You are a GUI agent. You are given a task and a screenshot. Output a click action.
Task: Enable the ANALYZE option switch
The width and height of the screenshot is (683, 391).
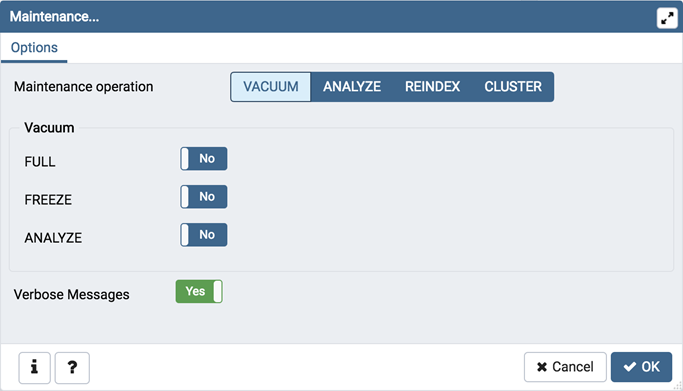point(204,235)
